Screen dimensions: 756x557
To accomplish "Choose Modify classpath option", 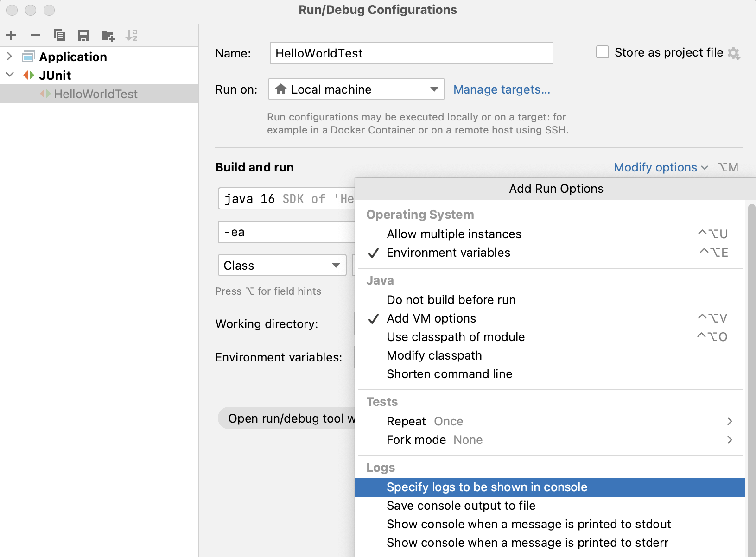I will [x=550, y=355].
